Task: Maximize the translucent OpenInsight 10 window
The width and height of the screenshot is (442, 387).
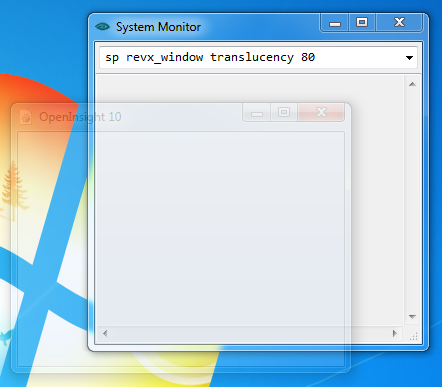Action: pos(284,113)
